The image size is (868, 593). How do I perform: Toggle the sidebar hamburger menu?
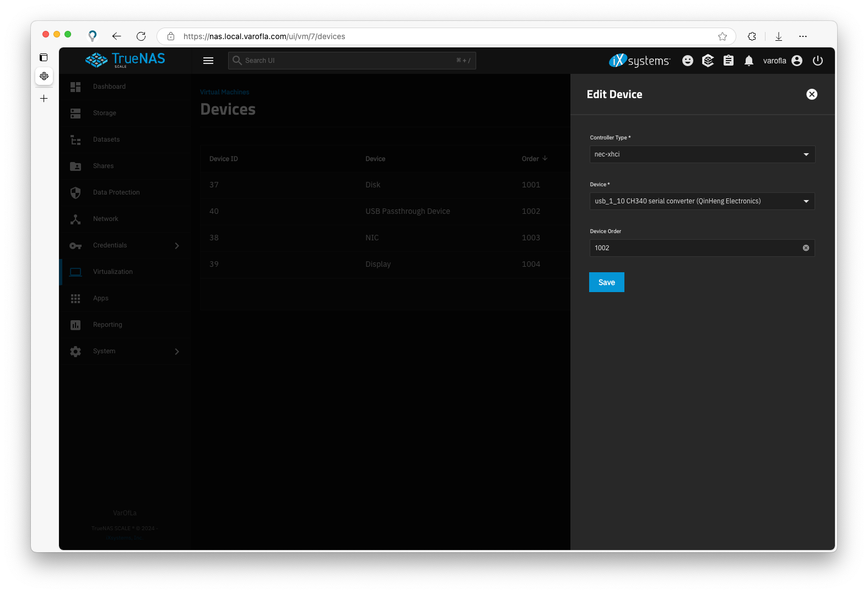pyautogui.click(x=208, y=61)
